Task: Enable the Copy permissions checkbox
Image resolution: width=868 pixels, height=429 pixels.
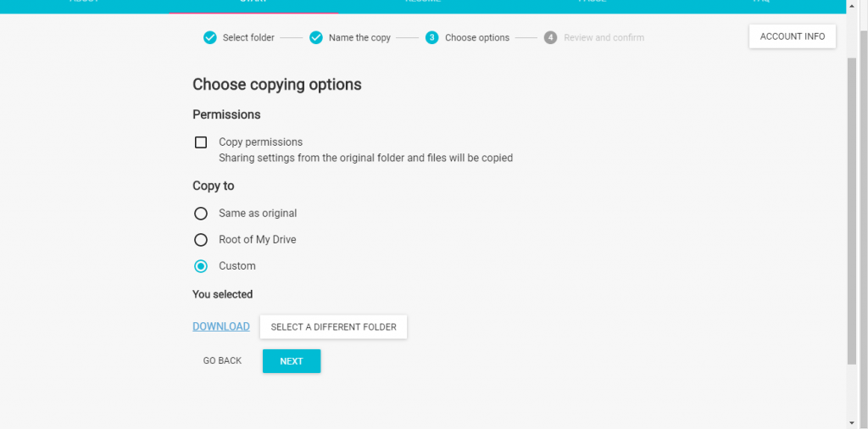Action: [x=201, y=142]
